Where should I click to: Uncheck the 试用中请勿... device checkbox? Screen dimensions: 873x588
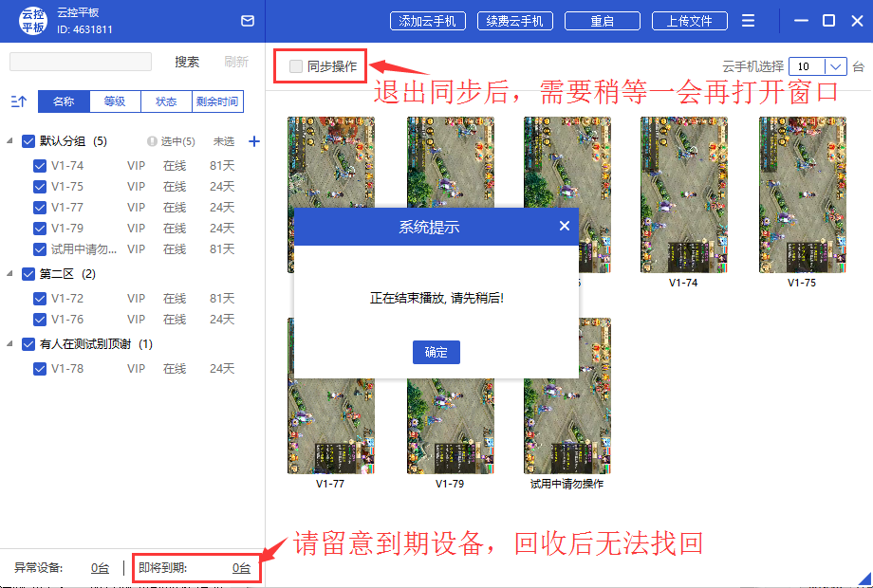[x=40, y=249]
